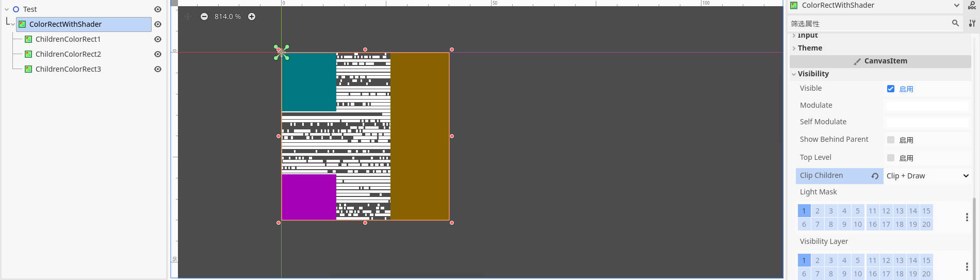Click the search magnifier in property filter
980x280 pixels.
tap(955, 23)
